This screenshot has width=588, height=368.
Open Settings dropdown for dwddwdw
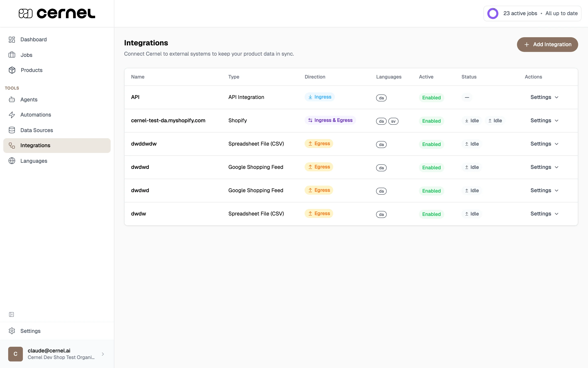[x=544, y=144]
